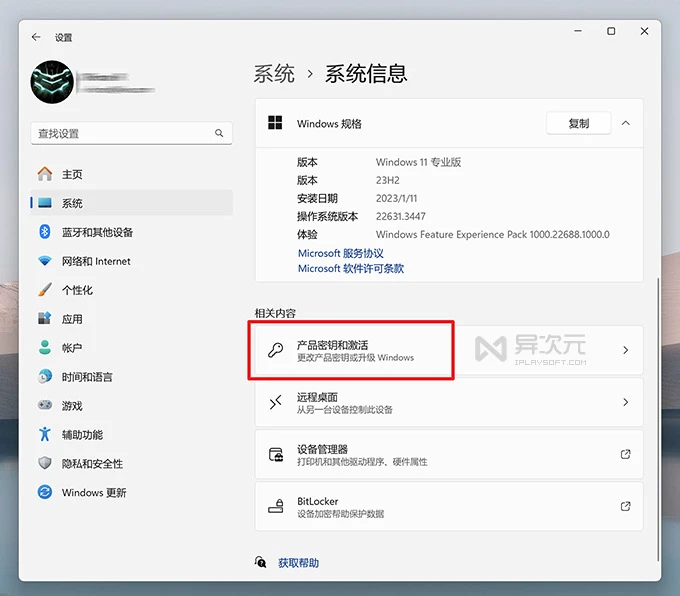Click the 远程桌面 remote icon
The height and width of the screenshot is (596, 680).
coord(275,402)
